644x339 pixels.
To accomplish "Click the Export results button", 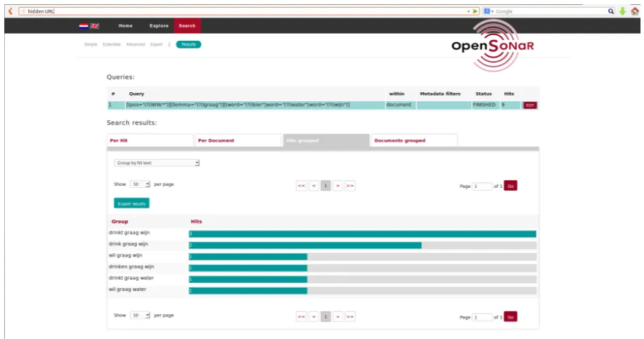I will pyautogui.click(x=131, y=204).
